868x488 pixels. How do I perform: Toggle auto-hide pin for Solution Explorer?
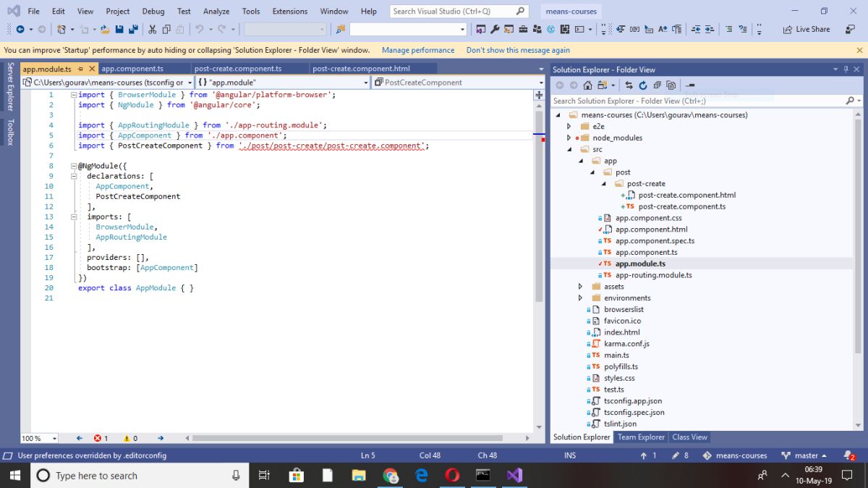coord(846,69)
